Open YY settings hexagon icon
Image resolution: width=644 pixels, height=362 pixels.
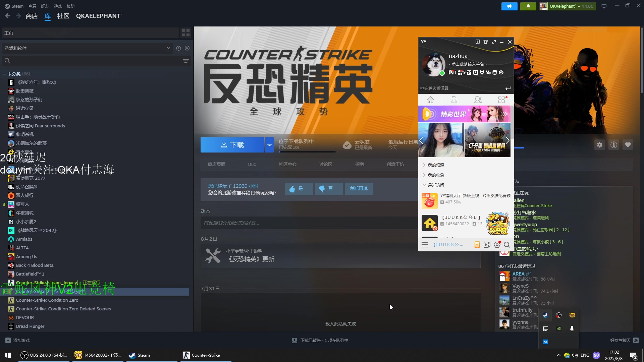click(x=497, y=245)
